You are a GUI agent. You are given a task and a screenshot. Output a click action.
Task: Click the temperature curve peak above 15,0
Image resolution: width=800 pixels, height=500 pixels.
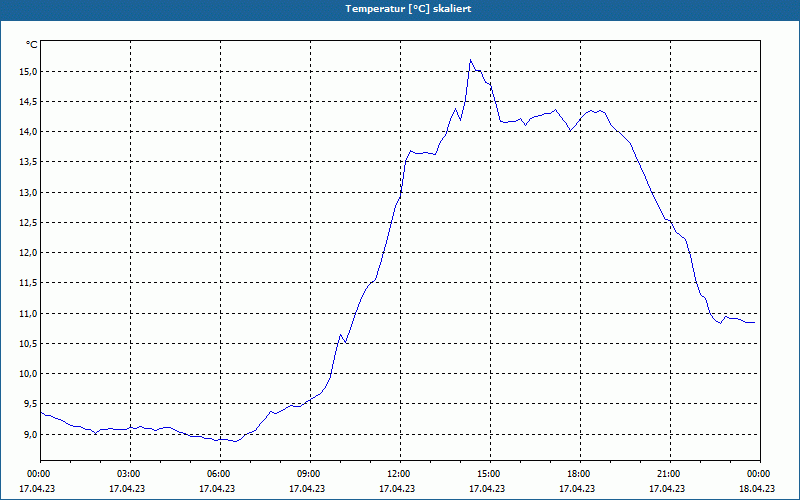click(x=470, y=60)
